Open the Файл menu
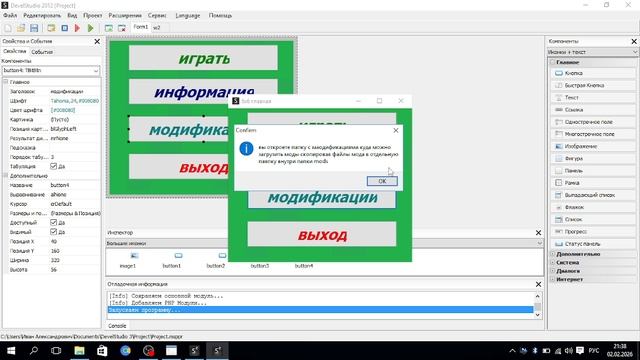This screenshot has height=360, width=640. (10, 16)
